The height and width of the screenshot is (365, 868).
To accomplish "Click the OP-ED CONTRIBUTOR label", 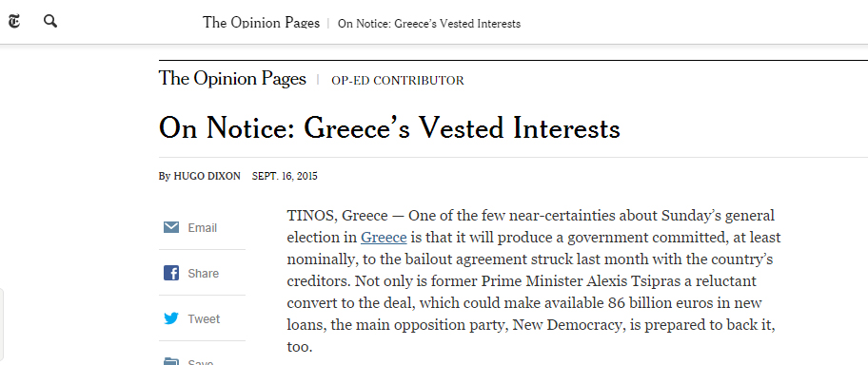I will pyautogui.click(x=398, y=81).
